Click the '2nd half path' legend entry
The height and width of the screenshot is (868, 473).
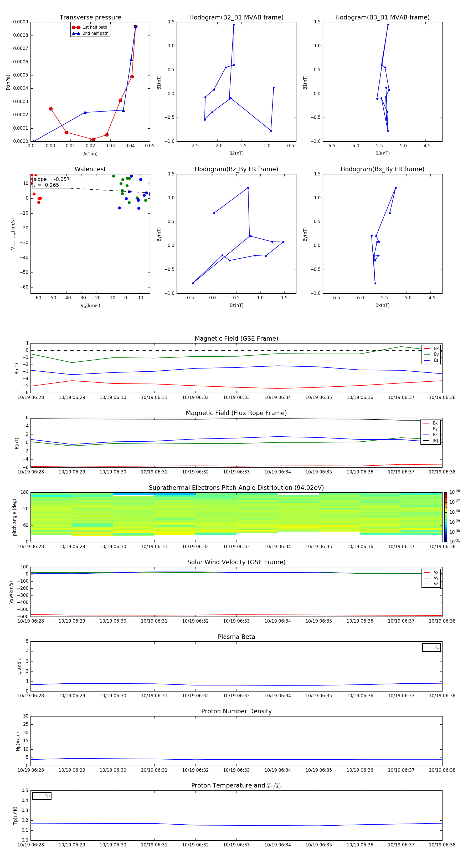90,33
